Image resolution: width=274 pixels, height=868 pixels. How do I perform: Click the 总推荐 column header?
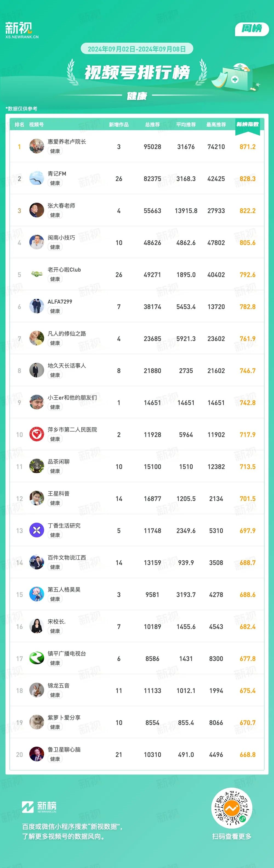(152, 125)
